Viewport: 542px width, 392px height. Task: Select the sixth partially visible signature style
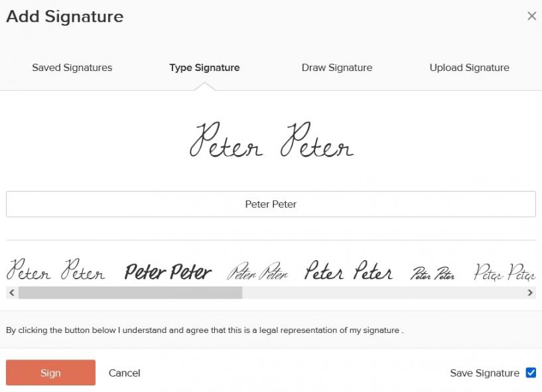pos(505,272)
